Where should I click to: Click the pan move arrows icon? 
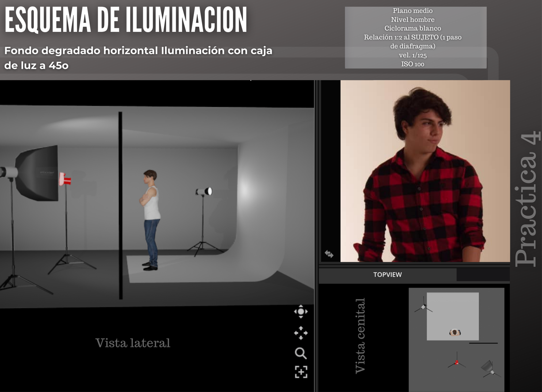click(x=301, y=333)
